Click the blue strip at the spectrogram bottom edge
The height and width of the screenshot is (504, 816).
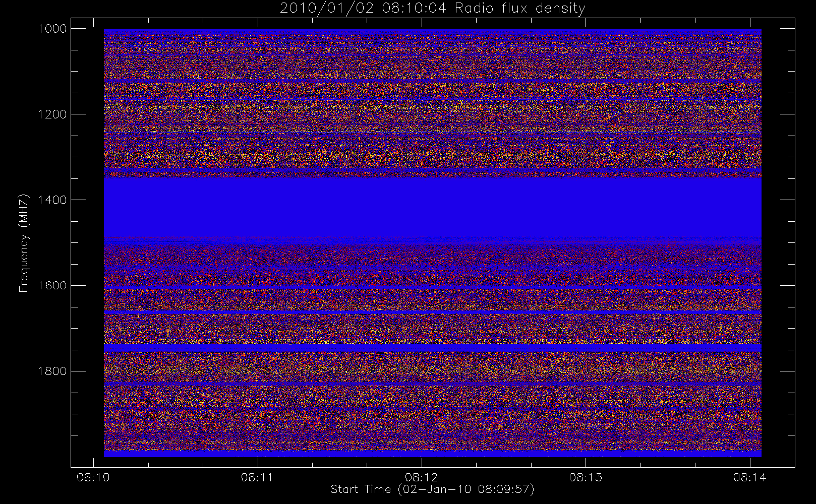(432, 454)
